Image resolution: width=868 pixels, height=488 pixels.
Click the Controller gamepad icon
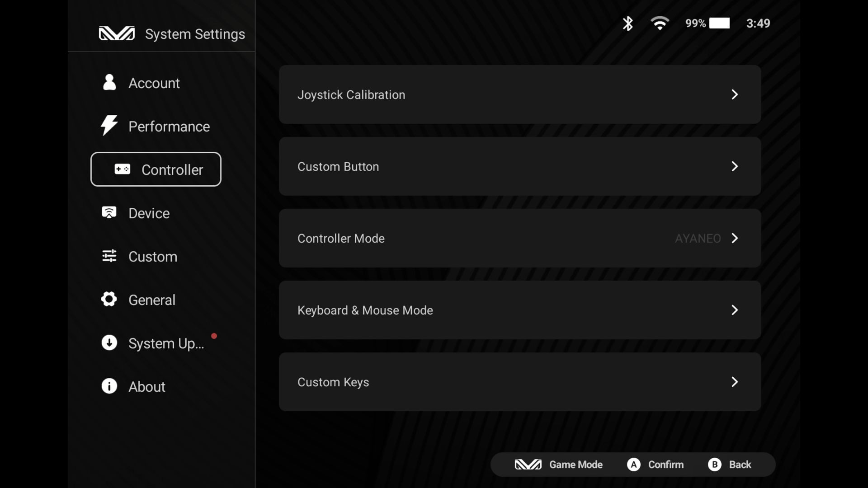[x=122, y=169]
